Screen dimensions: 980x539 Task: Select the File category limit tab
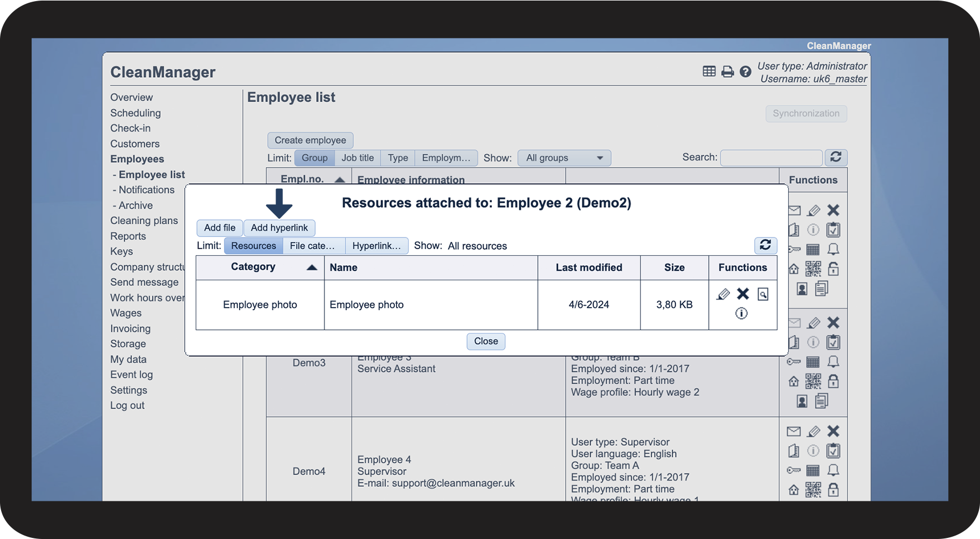tap(313, 246)
